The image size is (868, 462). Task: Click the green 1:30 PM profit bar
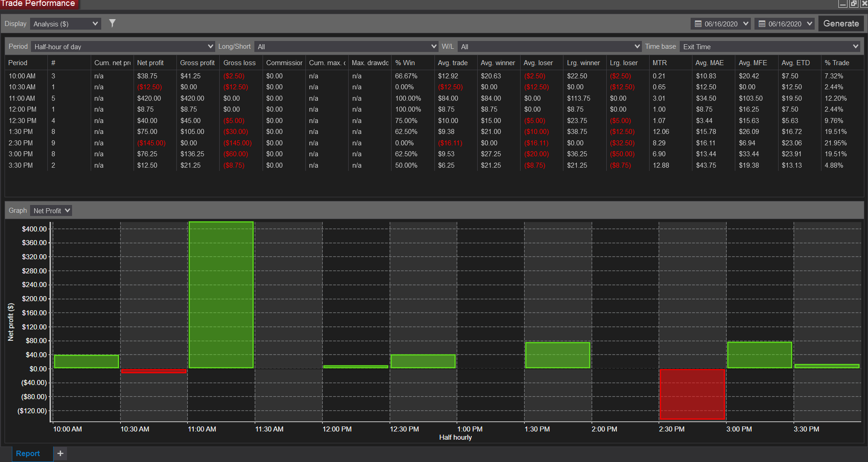(x=558, y=355)
